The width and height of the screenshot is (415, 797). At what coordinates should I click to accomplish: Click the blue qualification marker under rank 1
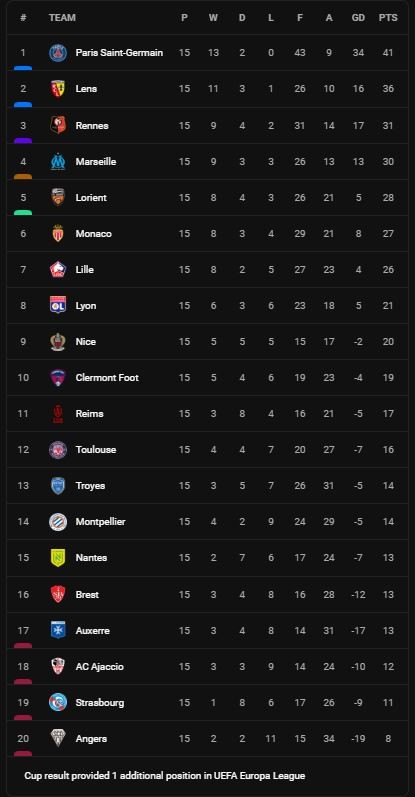pos(23,68)
